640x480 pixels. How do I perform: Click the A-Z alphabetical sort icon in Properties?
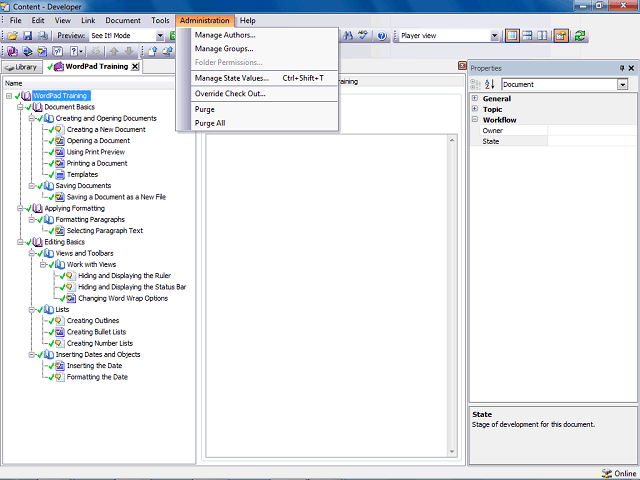coord(490,84)
